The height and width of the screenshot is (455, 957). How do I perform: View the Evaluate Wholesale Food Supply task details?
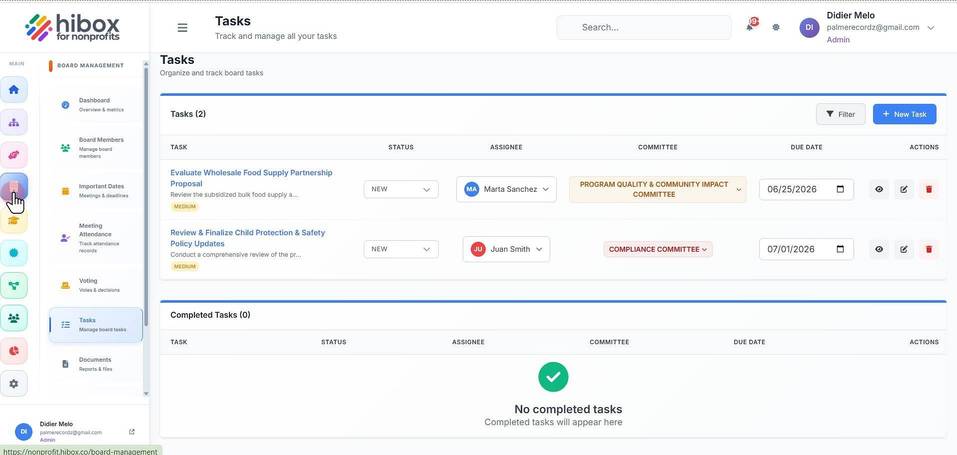coord(879,189)
